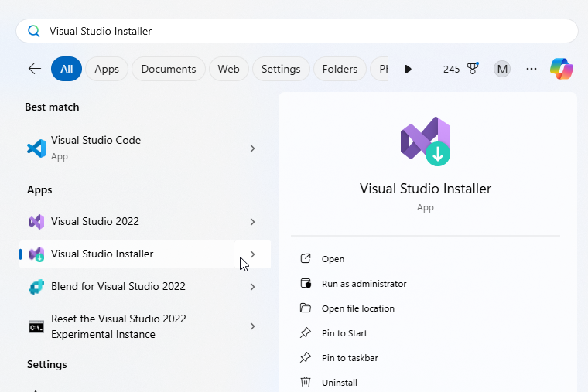Open the rewards points trophy icon
The height and width of the screenshot is (392, 588).
pyautogui.click(x=473, y=69)
